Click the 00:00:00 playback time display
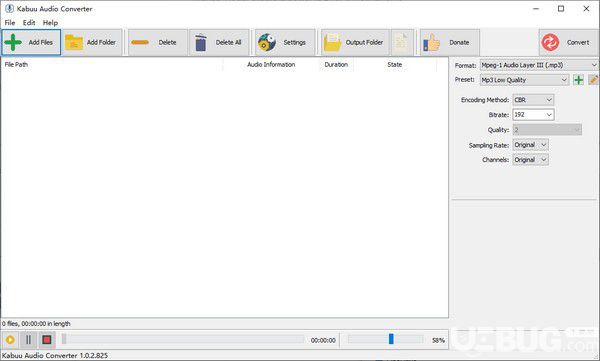 click(323, 340)
